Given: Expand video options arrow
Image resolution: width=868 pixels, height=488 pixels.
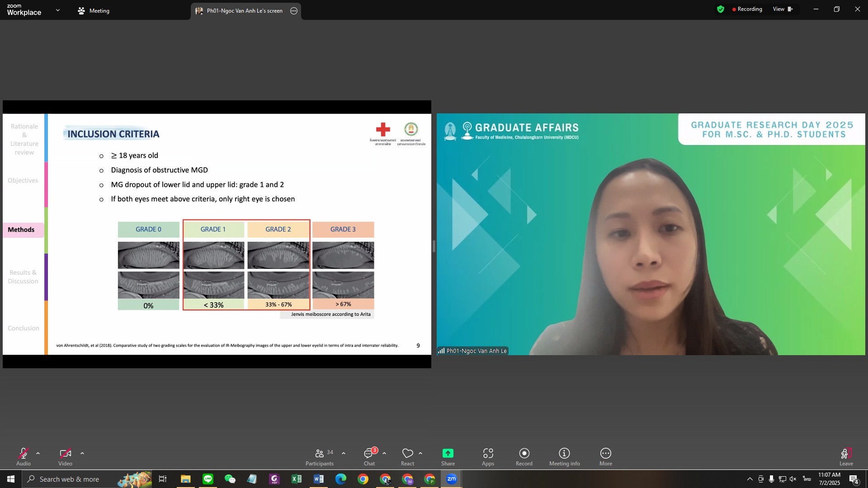Looking at the screenshot, I should pos(82,453).
